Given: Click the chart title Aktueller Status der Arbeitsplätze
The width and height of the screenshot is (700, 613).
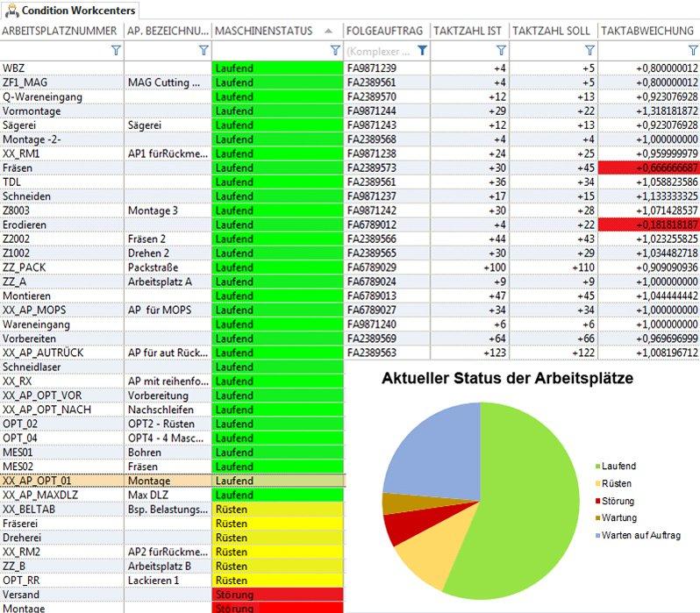Looking at the screenshot, I should click(x=507, y=379).
